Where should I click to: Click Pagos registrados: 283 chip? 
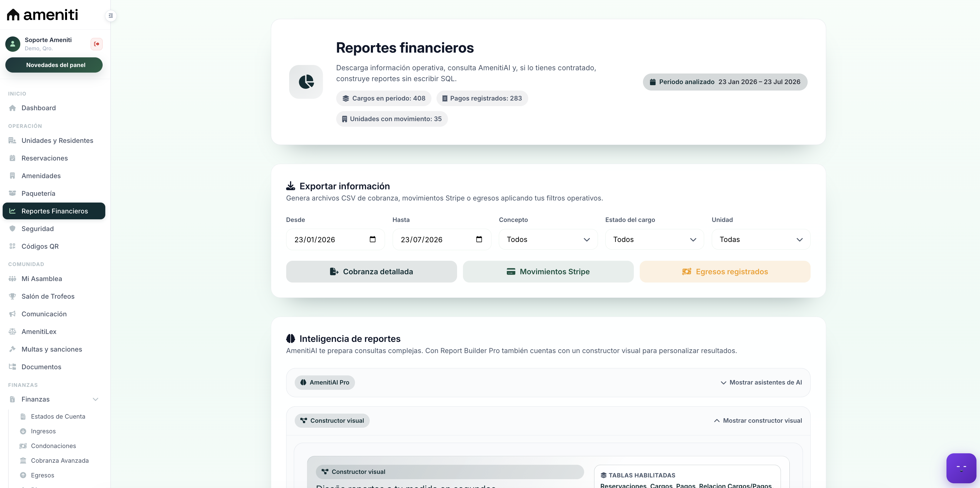(x=482, y=98)
